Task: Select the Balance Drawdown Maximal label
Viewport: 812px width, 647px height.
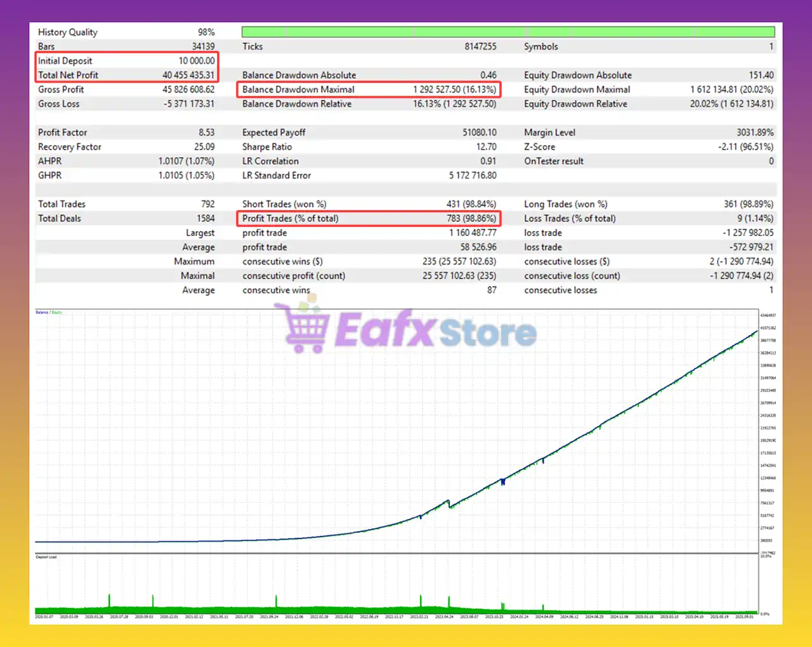Action: click(298, 89)
